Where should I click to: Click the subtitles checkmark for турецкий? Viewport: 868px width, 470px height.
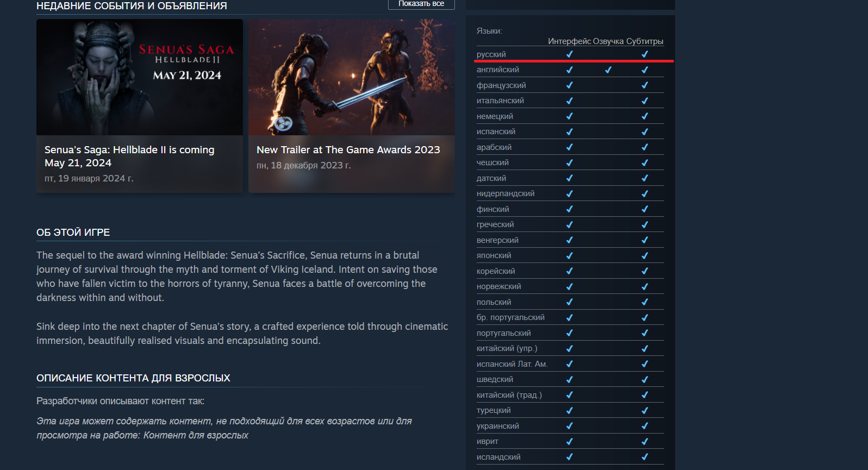[x=645, y=410]
